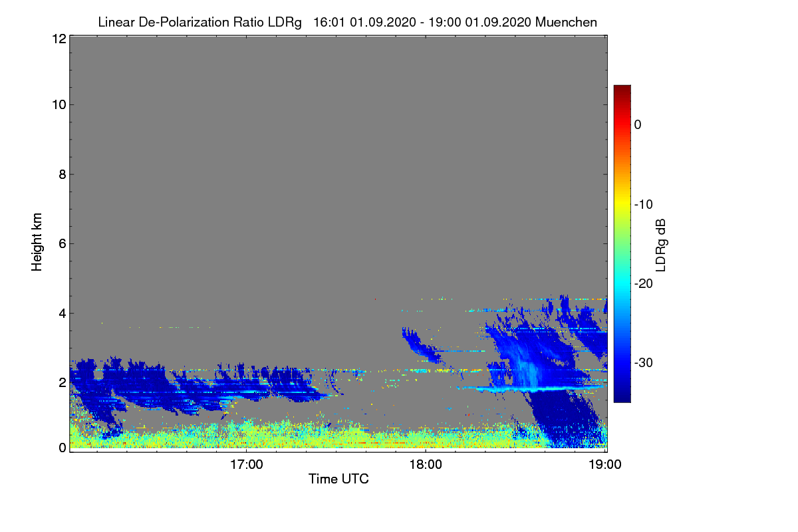Click the height axis label 4
The height and width of the screenshot is (532, 798).
click(x=63, y=313)
